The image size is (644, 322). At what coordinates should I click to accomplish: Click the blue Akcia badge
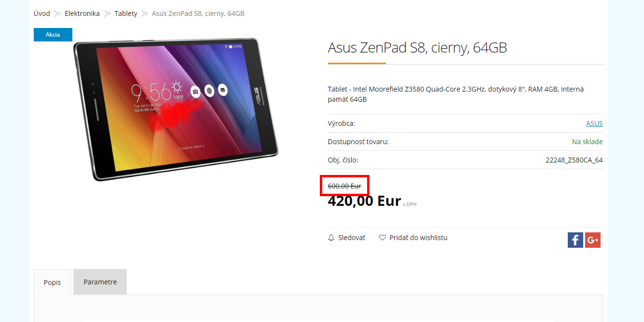pos(53,35)
